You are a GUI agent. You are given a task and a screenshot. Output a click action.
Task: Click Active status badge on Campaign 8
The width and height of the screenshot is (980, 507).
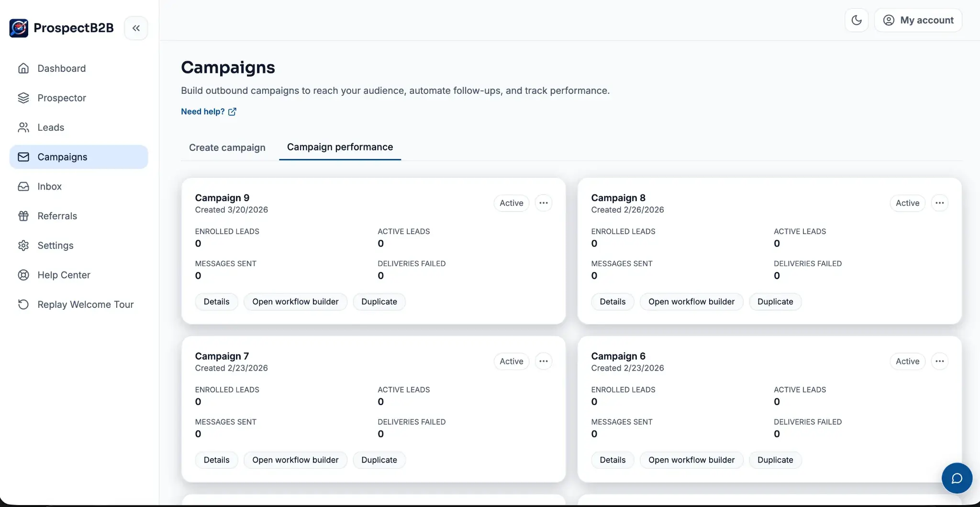(x=908, y=203)
